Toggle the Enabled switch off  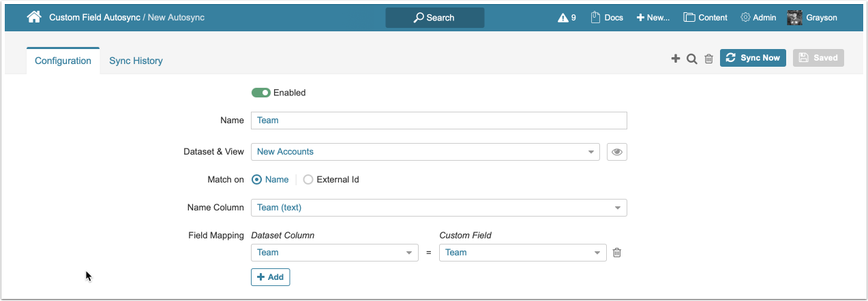[x=261, y=93]
